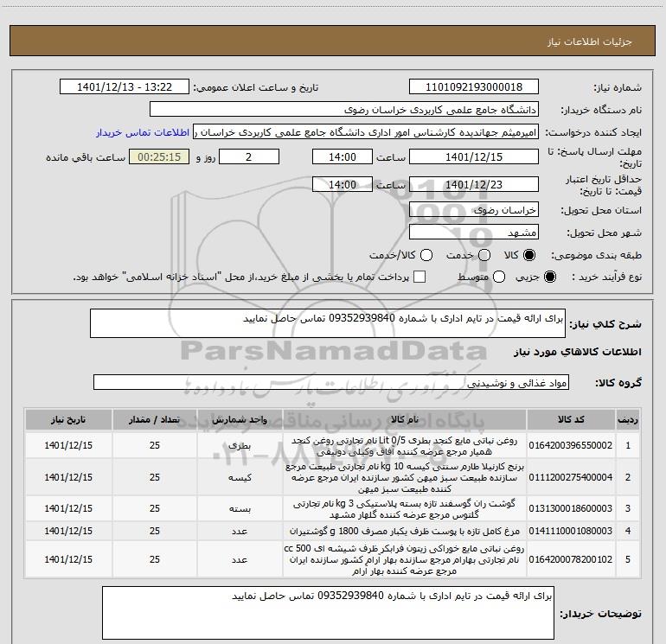Select the خدمت radio button
The image size is (666, 644).
click(484, 255)
